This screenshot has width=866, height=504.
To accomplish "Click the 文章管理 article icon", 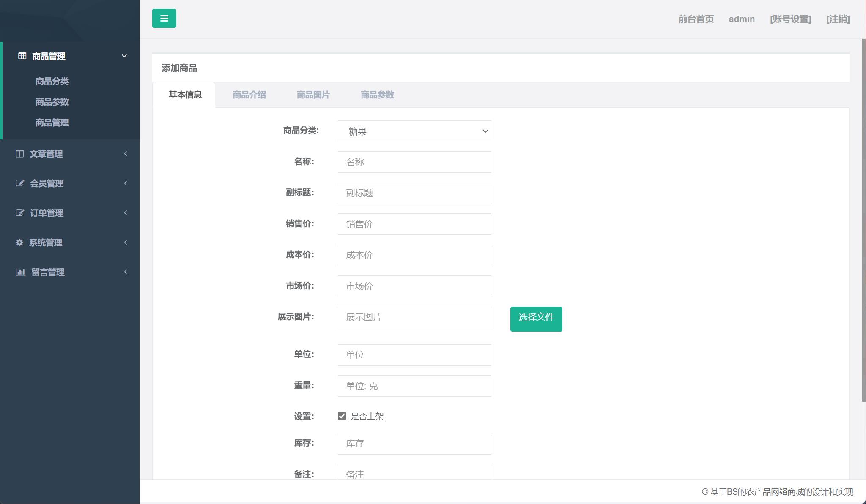I will pos(20,154).
